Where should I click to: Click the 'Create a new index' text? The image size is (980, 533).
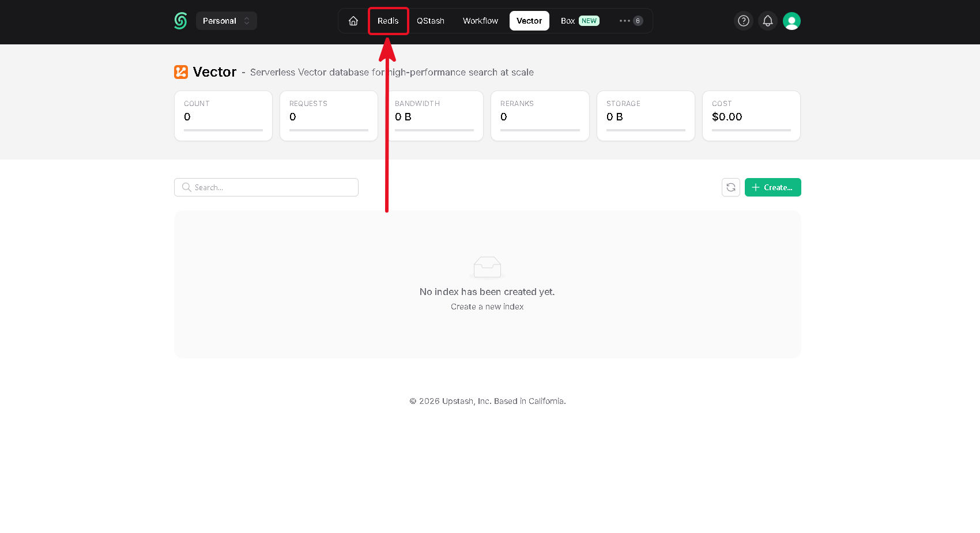point(487,307)
